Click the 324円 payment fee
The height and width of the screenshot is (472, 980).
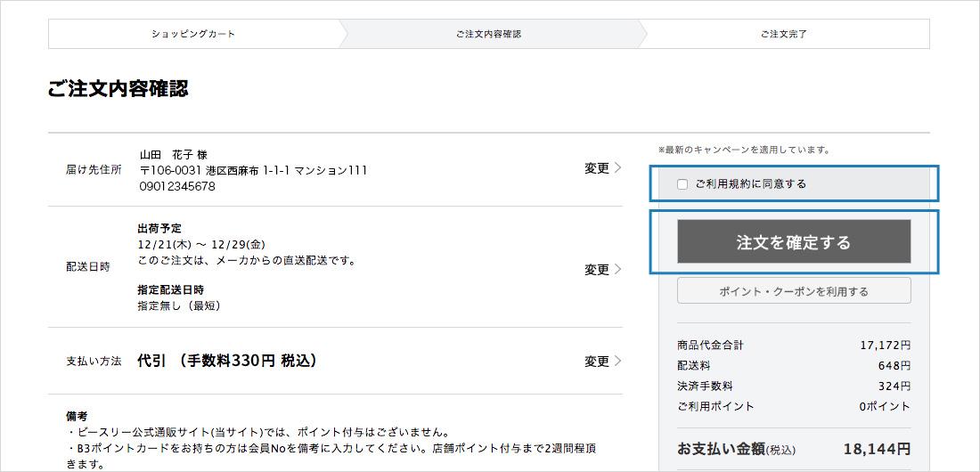(894, 386)
